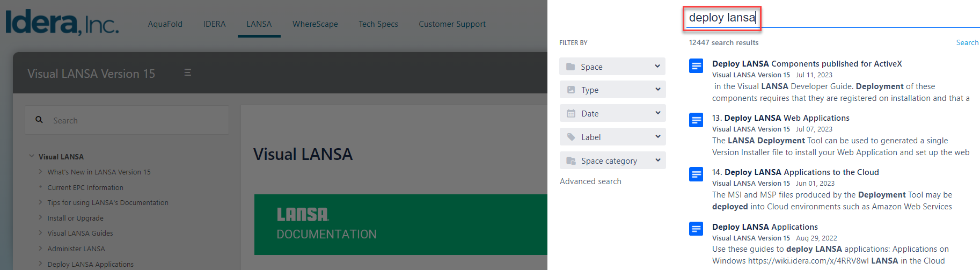Click document icon for Applications to the Cloud

tap(696, 174)
